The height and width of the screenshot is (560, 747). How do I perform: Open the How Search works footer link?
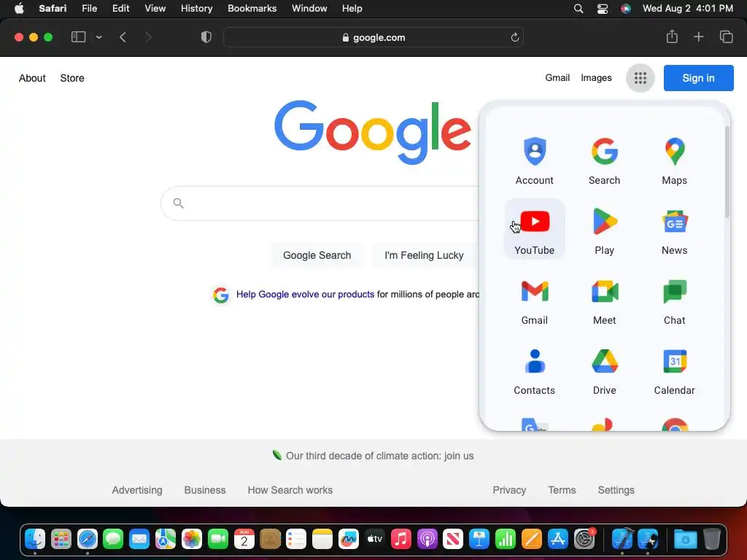[x=290, y=490]
